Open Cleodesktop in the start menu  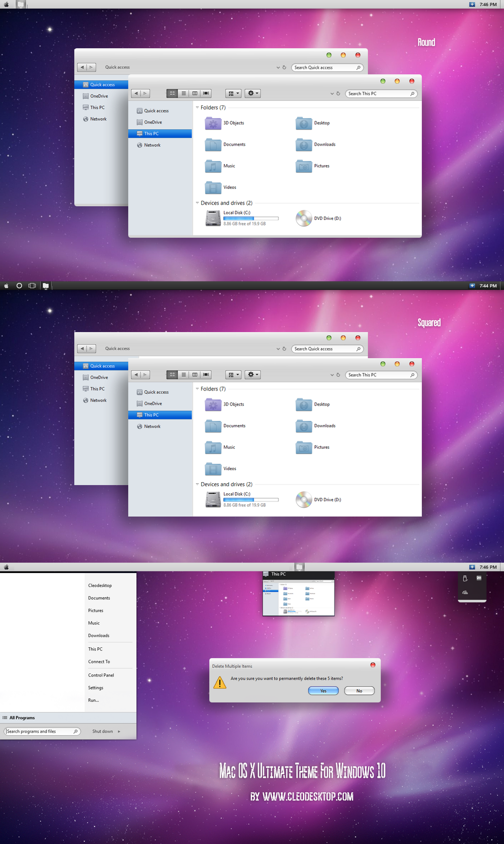(x=100, y=586)
